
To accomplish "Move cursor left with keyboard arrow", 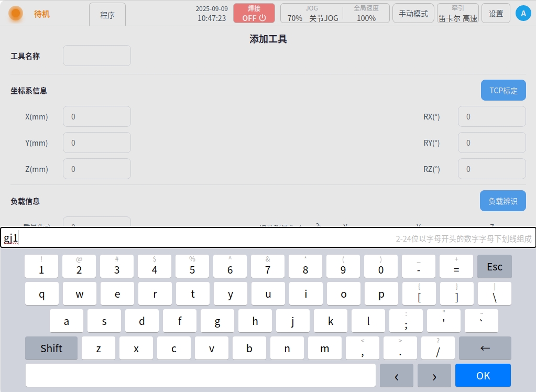I will pos(396,376).
